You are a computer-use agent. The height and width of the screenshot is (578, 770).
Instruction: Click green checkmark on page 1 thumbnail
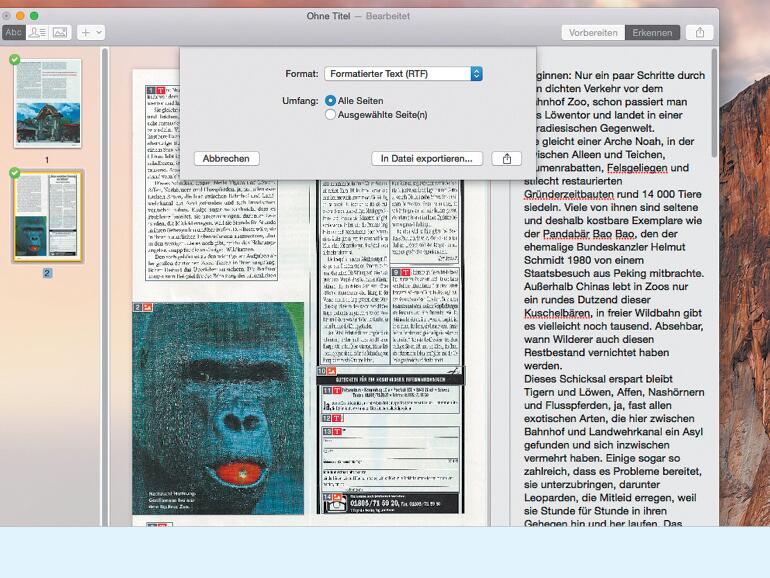tap(15, 59)
